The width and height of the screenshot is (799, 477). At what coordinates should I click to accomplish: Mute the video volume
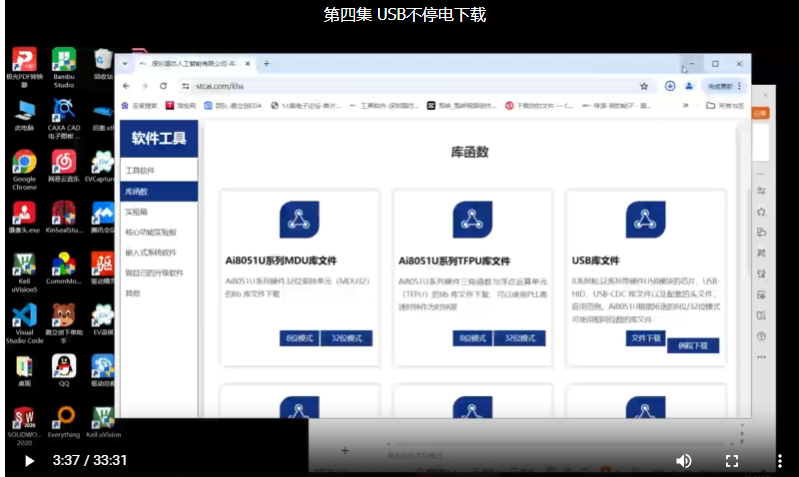pyautogui.click(x=684, y=461)
